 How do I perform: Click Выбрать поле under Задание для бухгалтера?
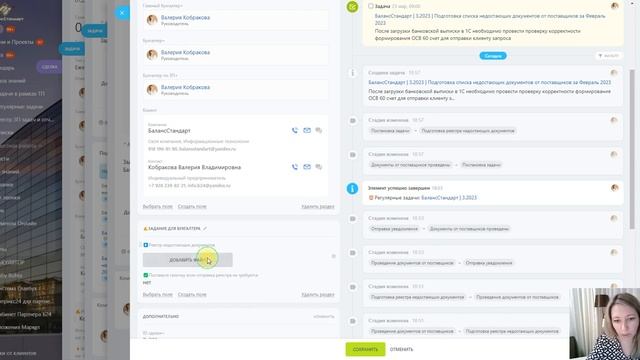pos(158,294)
